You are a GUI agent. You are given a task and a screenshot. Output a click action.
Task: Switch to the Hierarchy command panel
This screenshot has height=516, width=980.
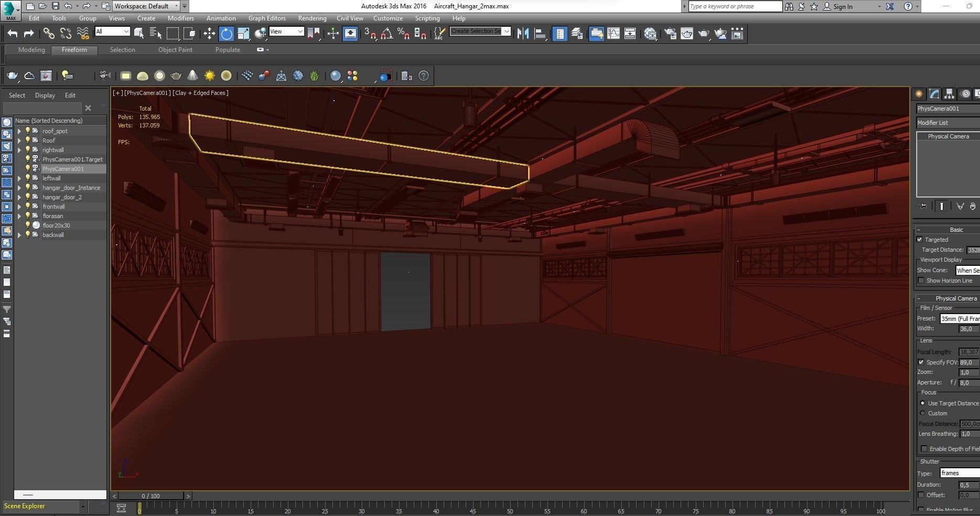click(949, 94)
